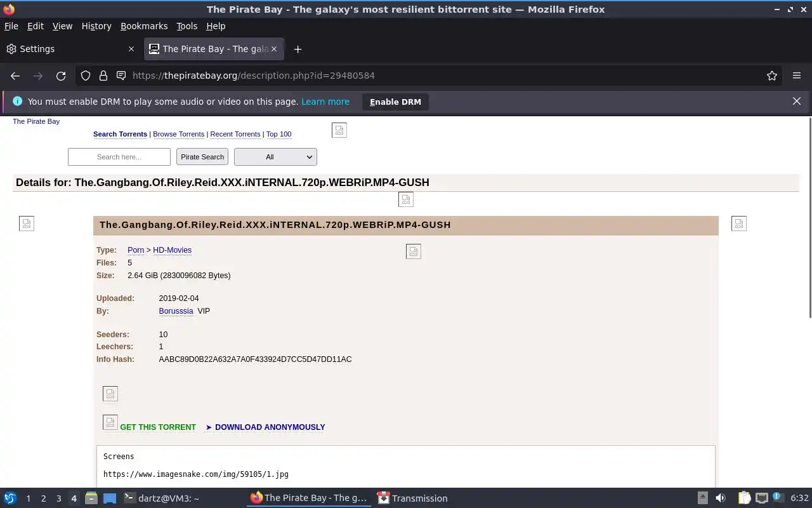812x508 pixels.
Task: Click DOWNLOAD ANONYMOUSLY link
Action: 270,427
